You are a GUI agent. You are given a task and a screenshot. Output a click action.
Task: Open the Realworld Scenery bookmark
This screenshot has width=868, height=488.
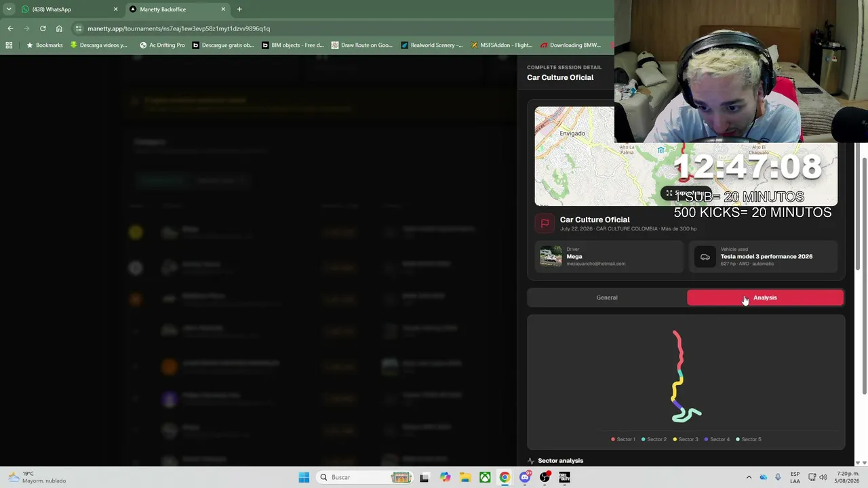(x=431, y=45)
